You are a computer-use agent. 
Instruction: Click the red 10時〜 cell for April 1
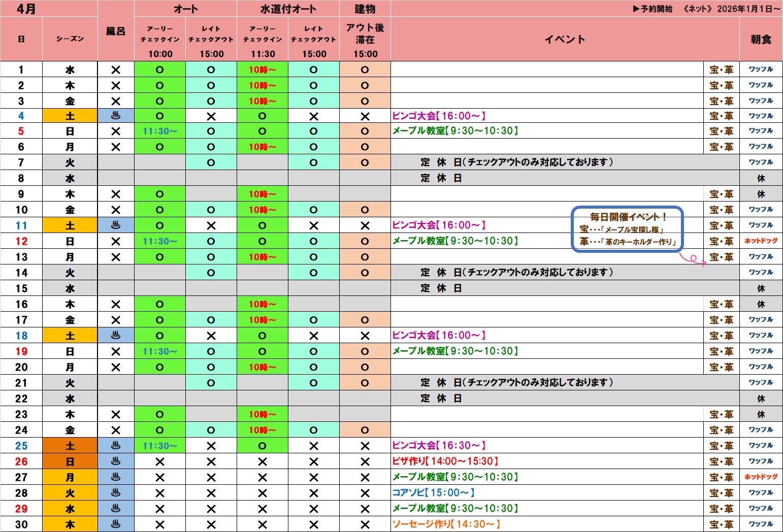tap(262, 70)
